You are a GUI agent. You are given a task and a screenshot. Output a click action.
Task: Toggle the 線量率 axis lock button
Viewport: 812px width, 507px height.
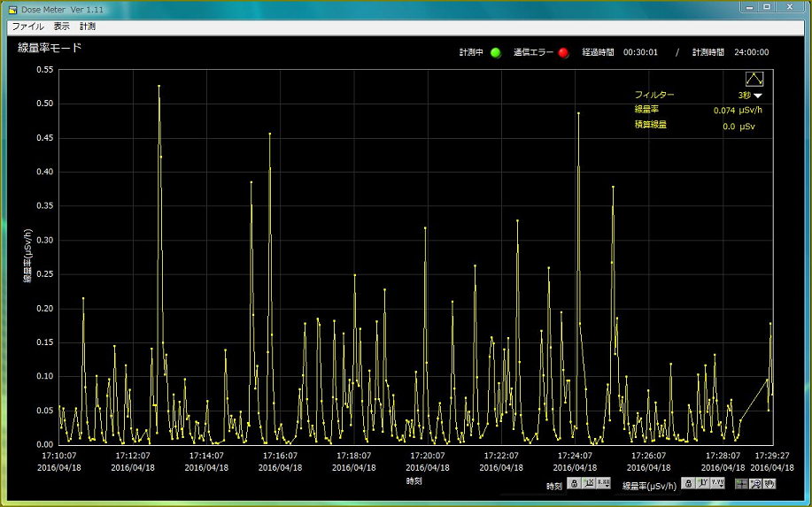(x=687, y=483)
